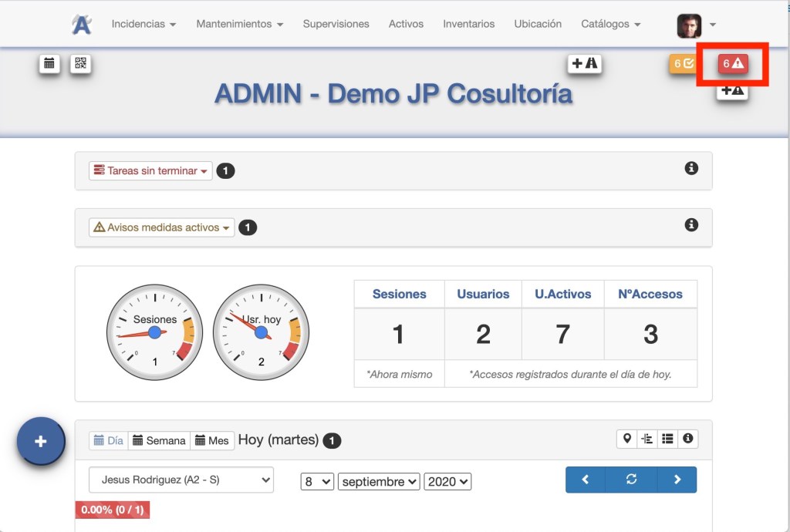The height and width of the screenshot is (532, 790).
Task: Open the septiembre month dropdown
Action: coord(379,481)
